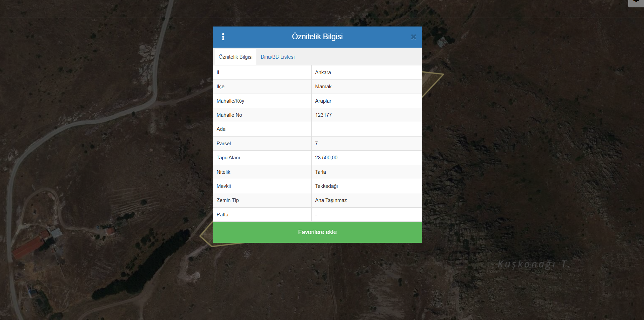The width and height of the screenshot is (644, 320).
Task: Click the Kuşkonağı T. label on map
Action: pyautogui.click(x=533, y=264)
